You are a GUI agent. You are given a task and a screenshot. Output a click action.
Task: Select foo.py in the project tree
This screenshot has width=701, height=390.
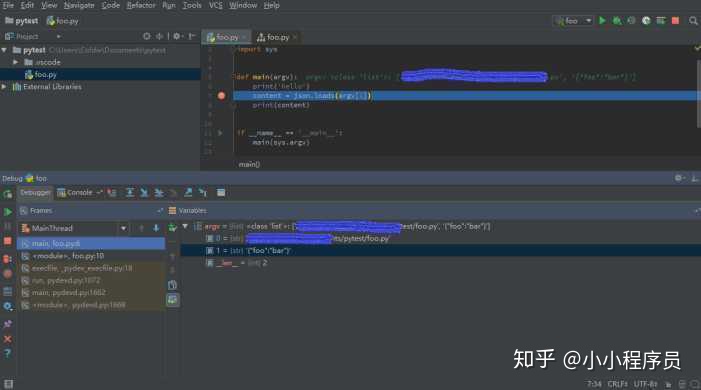click(100, 74)
